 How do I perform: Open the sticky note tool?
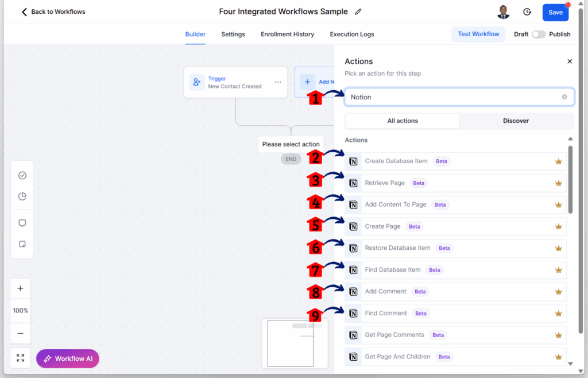[22, 244]
